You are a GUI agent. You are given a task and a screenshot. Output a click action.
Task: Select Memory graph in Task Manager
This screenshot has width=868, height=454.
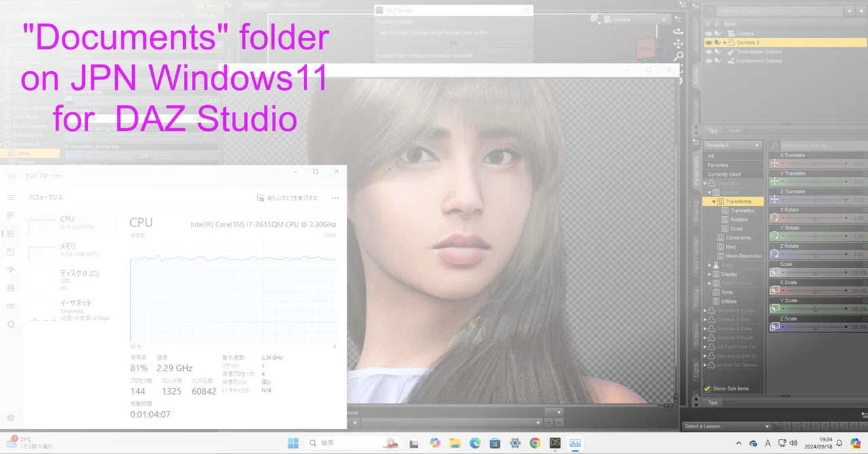point(72,249)
